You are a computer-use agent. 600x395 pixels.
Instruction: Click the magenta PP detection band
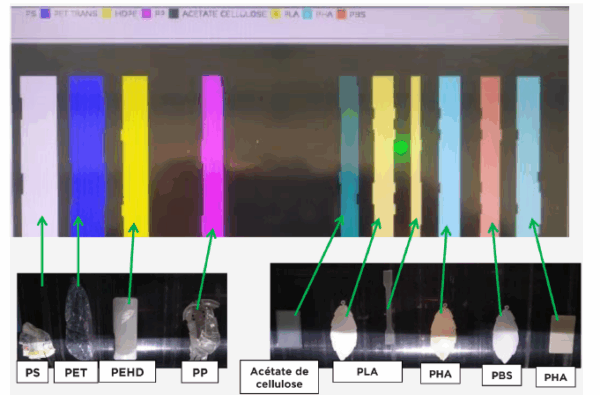click(213, 156)
